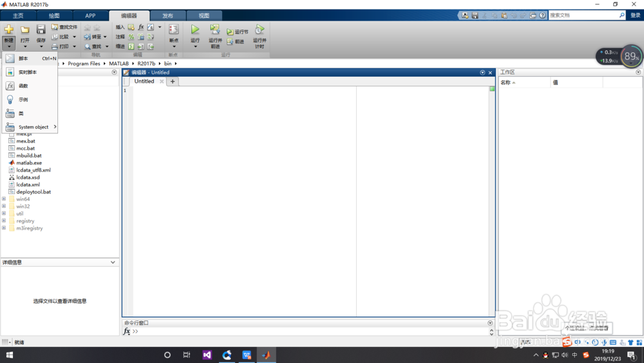
Task: Select matlab.exe in file list
Action: tap(29, 162)
